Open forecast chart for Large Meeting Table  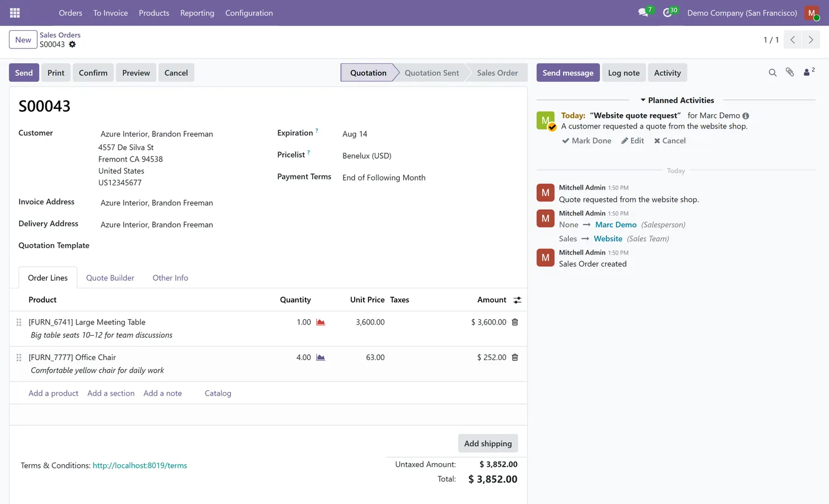coord(320,322)
